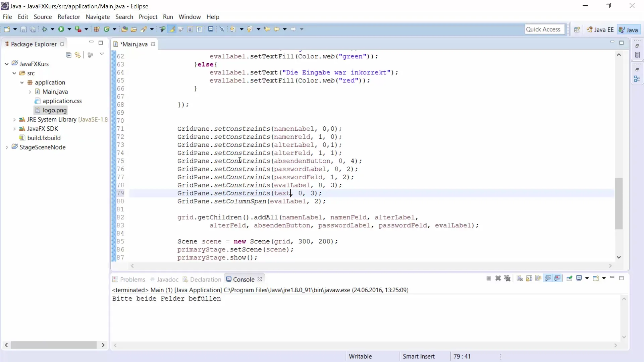This screenshot has height=362, width=644.
Task: Click the editor vertical scrollbar thumb
Action: click(x=619, y=203)
